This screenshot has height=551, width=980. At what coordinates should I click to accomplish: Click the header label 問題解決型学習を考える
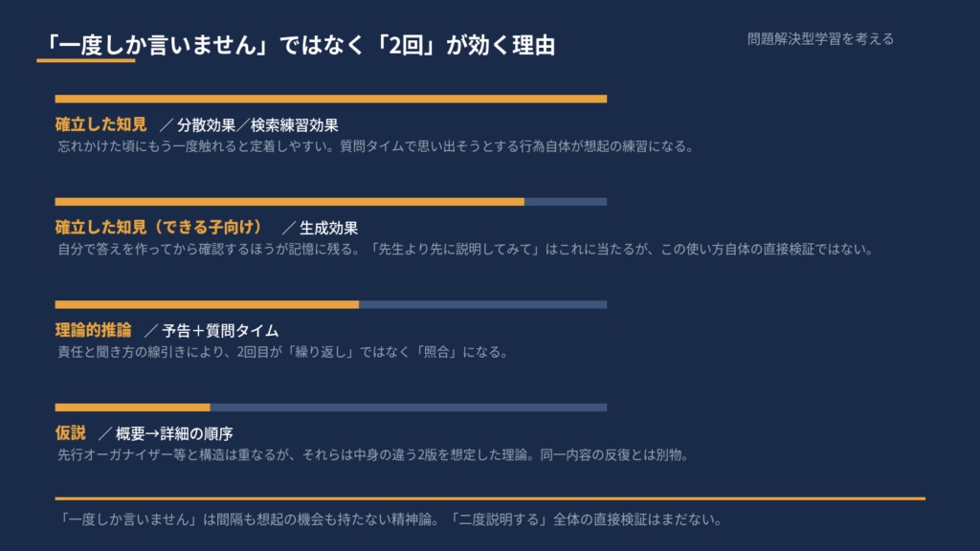(820, 38)
